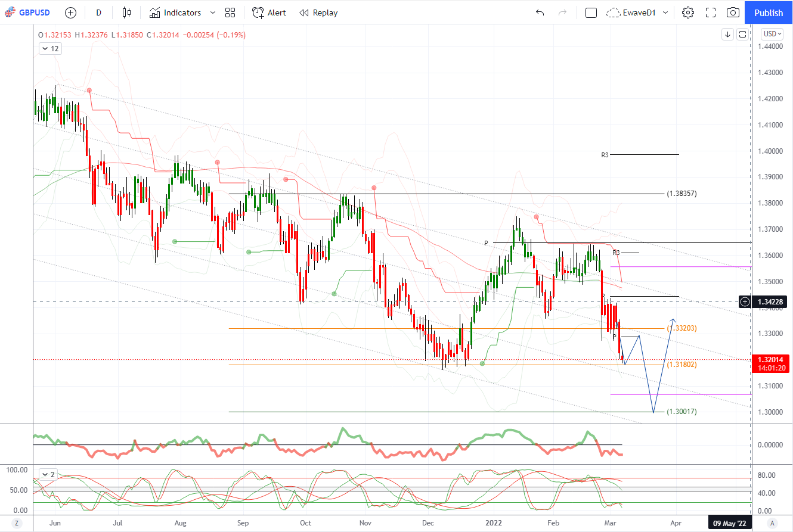793x532 pixels.
Task: Open indicator templates grid icon
Action: pyautogui.click(x=231, y=13)
